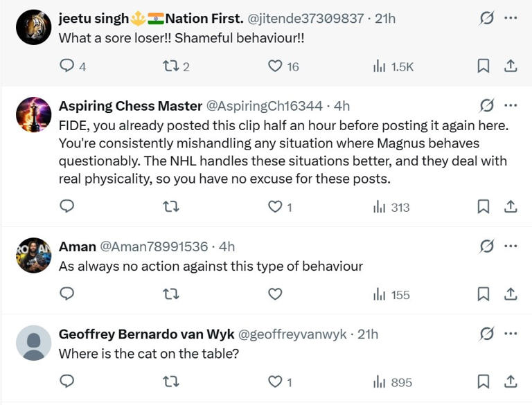Click Geoffrey Bernardo van Wyk's avatar
Viewport: 532px width, 405px height.
coord(33,343)
